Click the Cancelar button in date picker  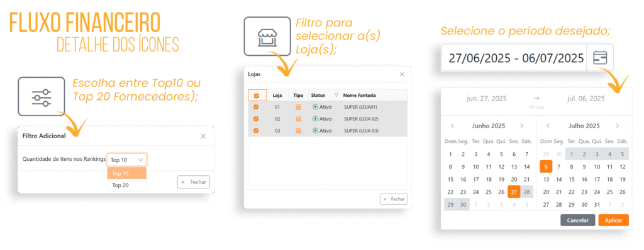tap(578, 220)
